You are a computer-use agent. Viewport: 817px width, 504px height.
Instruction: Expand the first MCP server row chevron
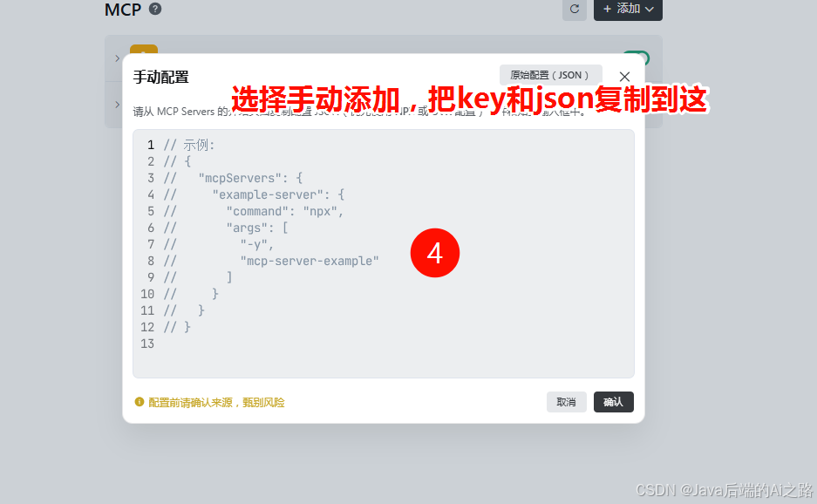point(117,58)
